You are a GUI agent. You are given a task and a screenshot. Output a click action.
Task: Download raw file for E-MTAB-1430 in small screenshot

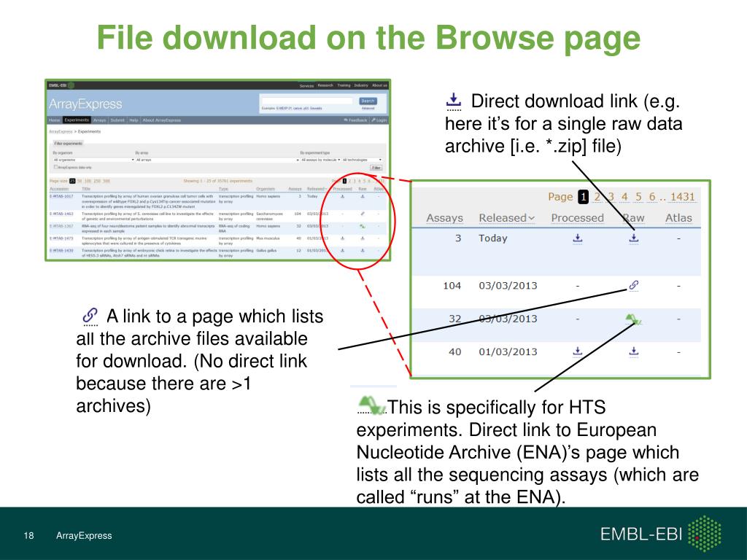point(363,251)
